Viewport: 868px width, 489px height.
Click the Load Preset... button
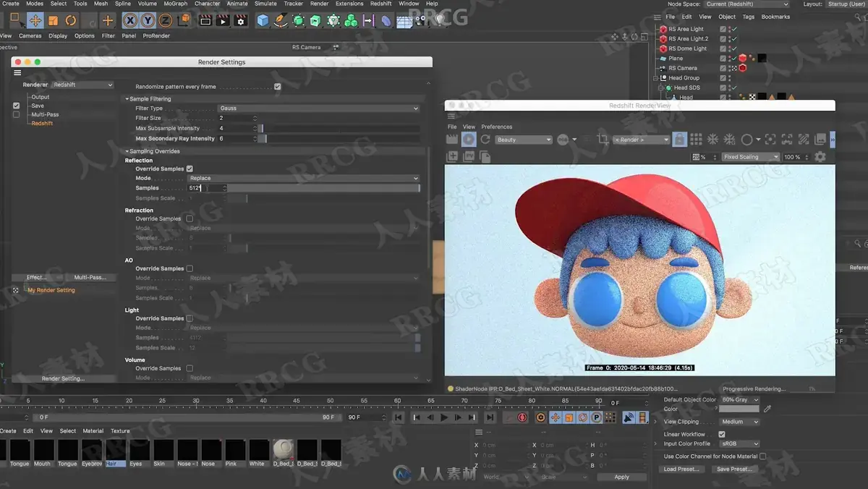pos(681,469)
